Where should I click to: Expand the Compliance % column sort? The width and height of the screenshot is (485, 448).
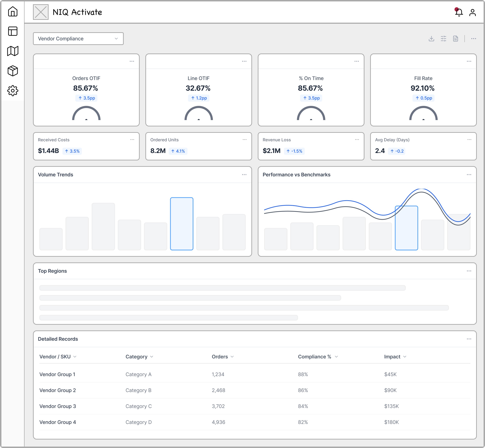336,357
